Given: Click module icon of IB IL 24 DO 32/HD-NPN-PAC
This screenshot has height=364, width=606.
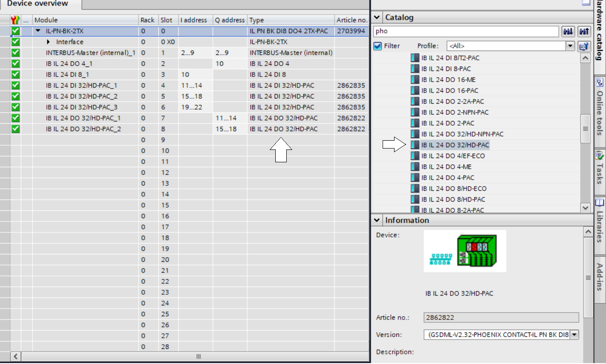Looking at the screenshot, I should point(415,134).
